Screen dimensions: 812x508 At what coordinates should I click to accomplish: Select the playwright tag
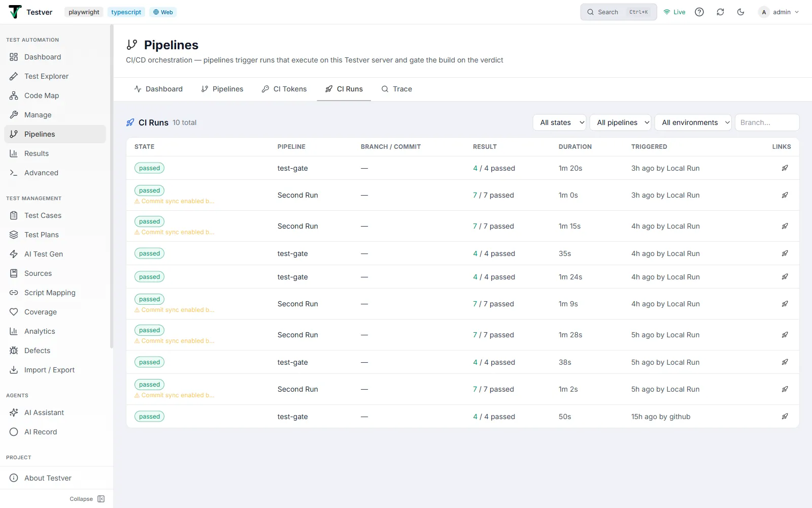84,12
